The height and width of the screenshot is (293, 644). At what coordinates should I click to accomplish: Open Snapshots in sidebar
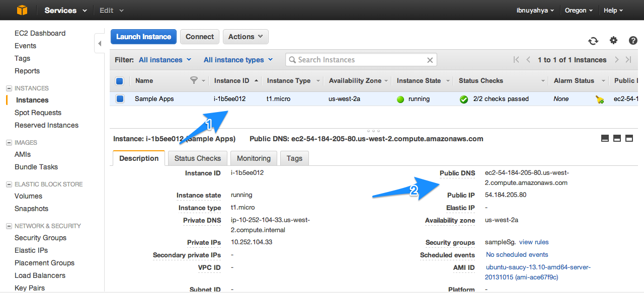click(x=31, y=209)
